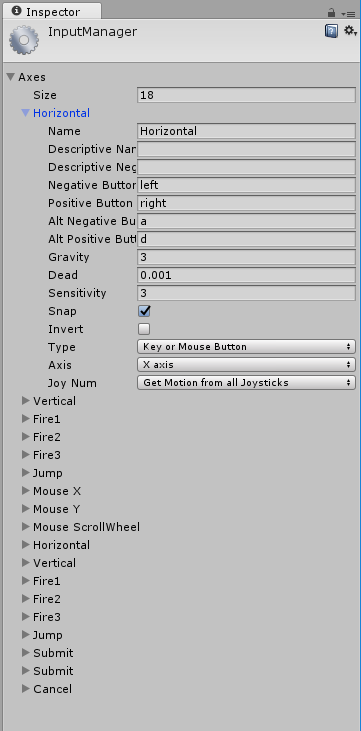Open the Type dropdown
The height and width of the screenshot is (731, 361).
coord(246,347)
